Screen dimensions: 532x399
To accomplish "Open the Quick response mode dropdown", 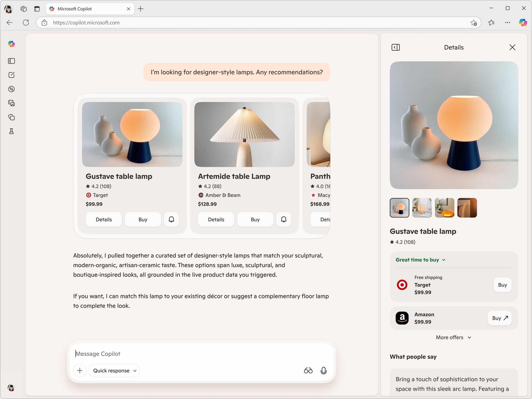I will [x=114, y=370].
